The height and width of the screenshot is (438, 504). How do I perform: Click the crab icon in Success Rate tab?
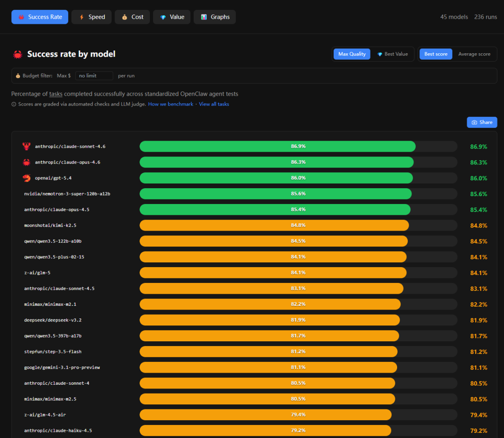(x=21, y=17)
